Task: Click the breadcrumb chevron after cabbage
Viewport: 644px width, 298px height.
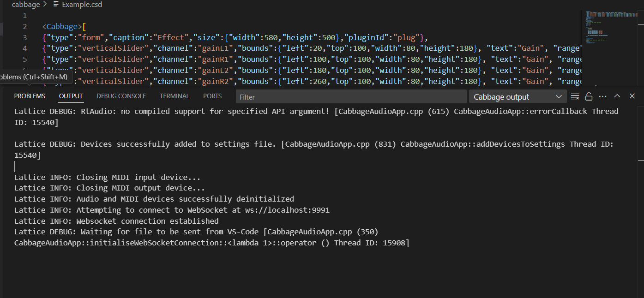Action: point(45,5)
